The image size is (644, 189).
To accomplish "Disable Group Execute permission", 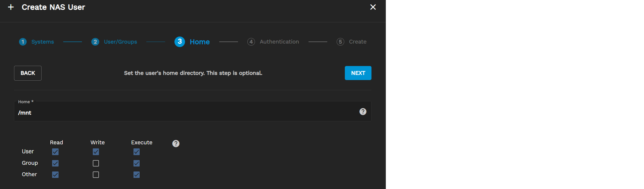I will pyautogui.click(x=136, y=163).
